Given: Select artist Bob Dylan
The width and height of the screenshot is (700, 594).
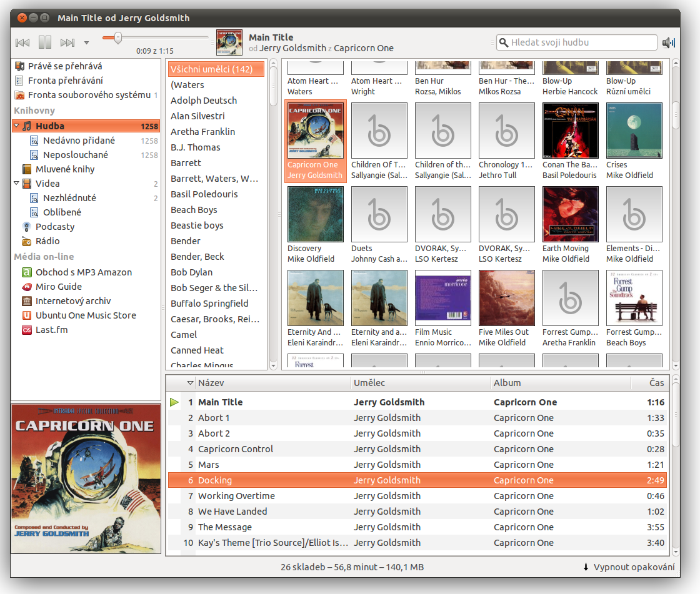Looking at the screenshot, I should tap(191, 272).
